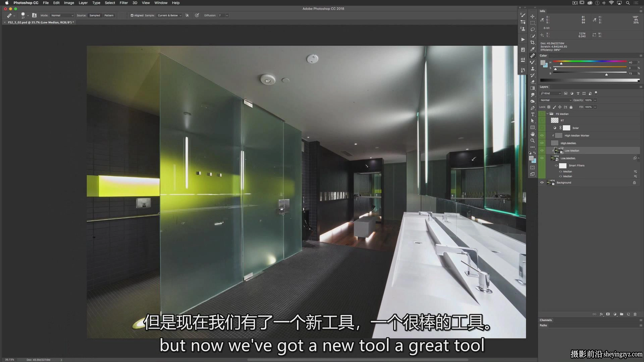The width and height of the screenshot is (644, 362).
Task: Select the Clone Stamp tool
Action: pos(532,69)
